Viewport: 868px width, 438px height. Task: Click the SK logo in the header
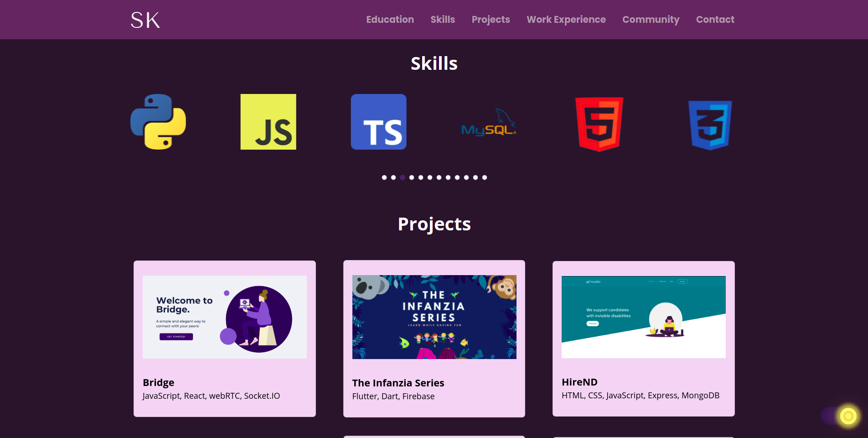click(x=145, y=19)
